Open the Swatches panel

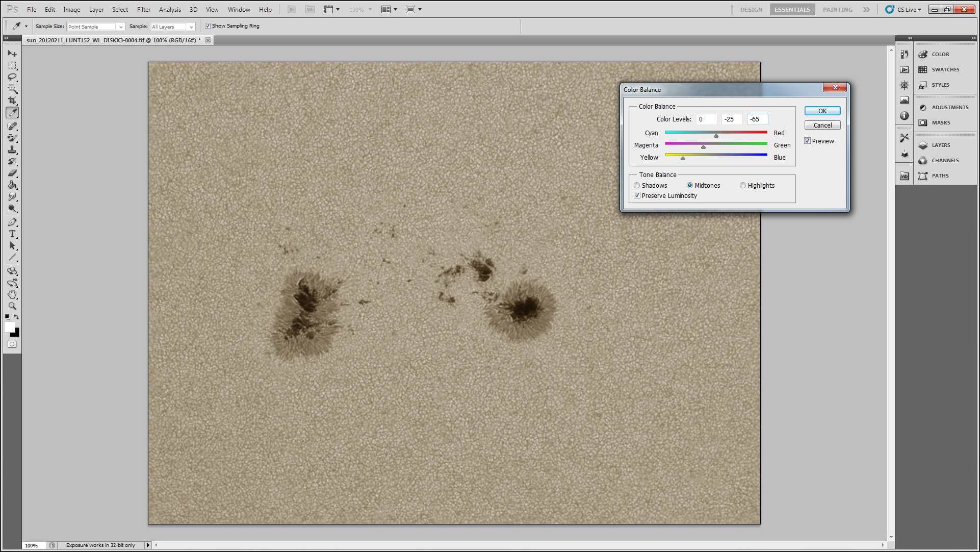[945, 70]
